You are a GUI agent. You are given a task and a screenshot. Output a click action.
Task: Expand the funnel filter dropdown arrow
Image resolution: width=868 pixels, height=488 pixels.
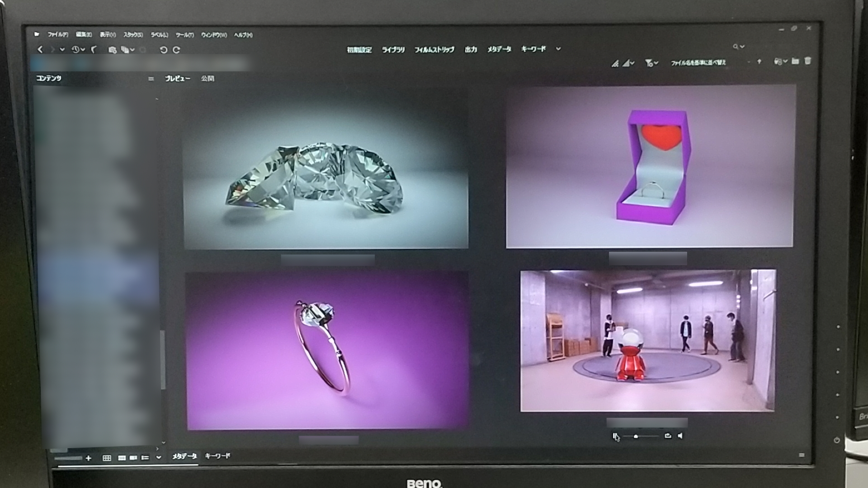tap(656, 63)
